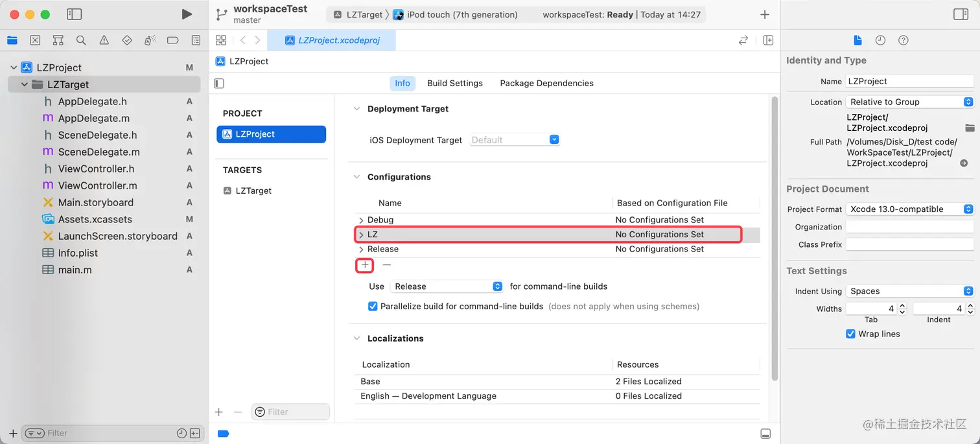
Task: Open the Project navigator folder icon
Action: coord(12,40)
